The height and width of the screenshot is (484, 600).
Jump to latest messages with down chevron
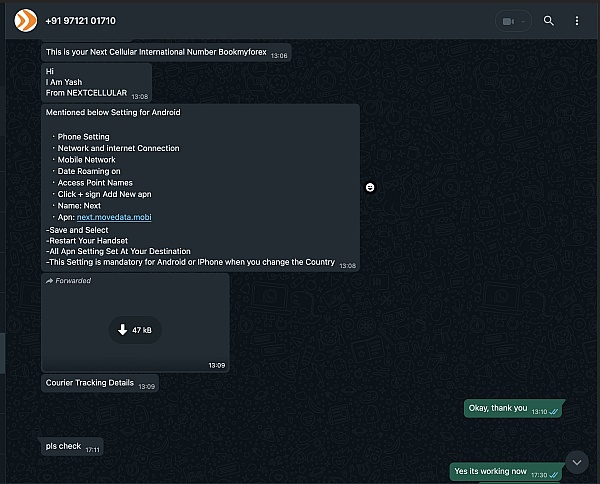[577, 462]
